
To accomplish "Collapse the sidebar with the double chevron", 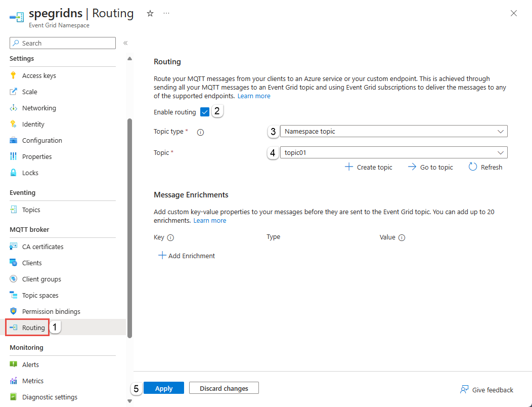I will (125, 43).
